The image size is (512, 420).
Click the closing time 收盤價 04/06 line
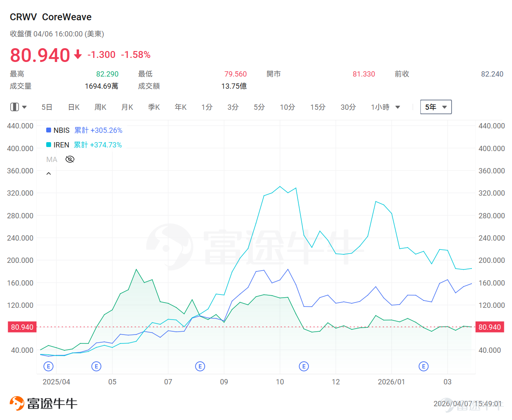(57, 34)
